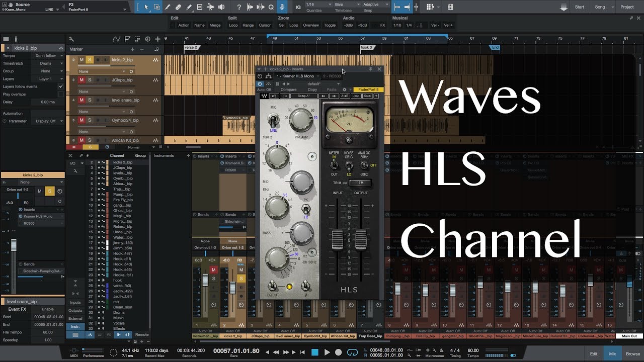Click Load in Waves toolbar

(x=356, y=96)
